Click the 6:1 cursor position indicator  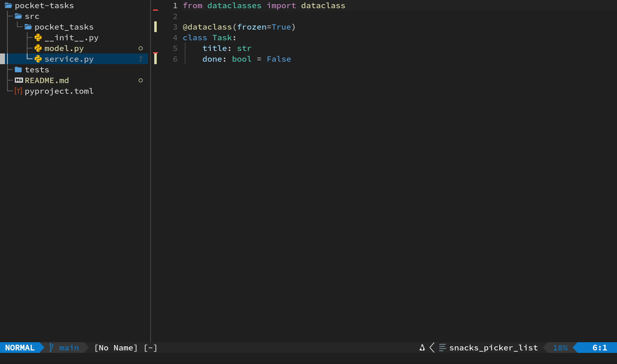(600, 348)
